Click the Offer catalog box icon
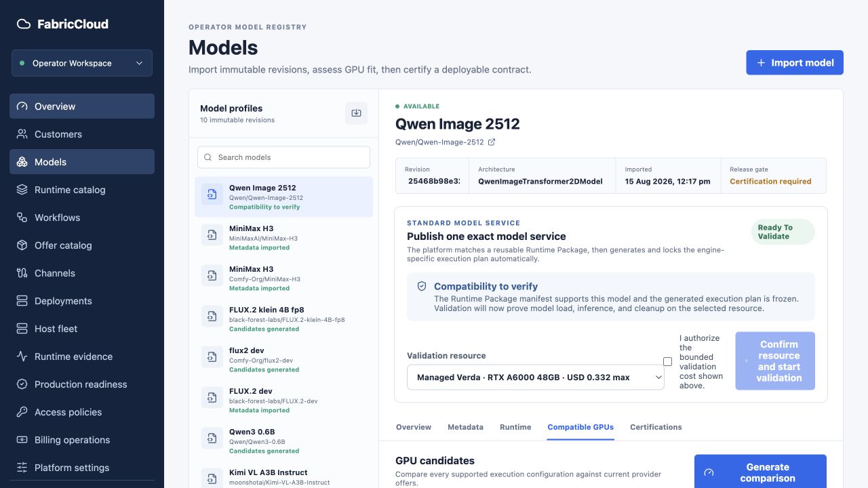The image size is (868, 488). click(x=22, y=245)
